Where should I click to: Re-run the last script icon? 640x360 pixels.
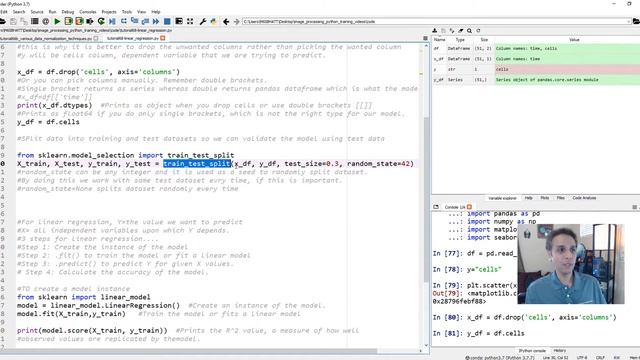101,21
